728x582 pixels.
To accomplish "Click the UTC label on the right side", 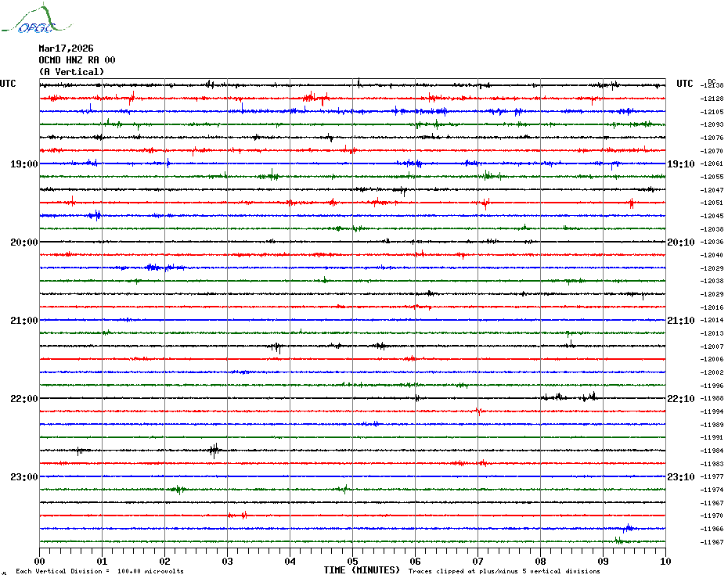I will pyautogui.click(x=684, y=84).
